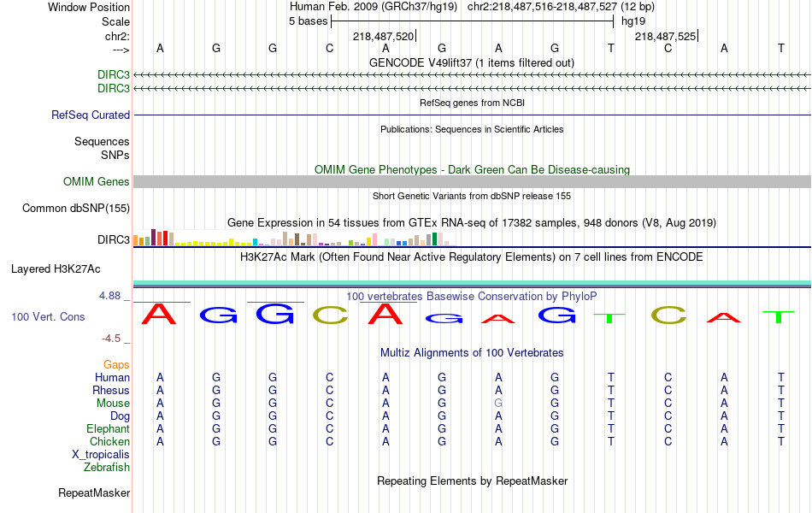Click the Chicken alignment row label
This screenshot has width=812, height=513.
[109, 441]
